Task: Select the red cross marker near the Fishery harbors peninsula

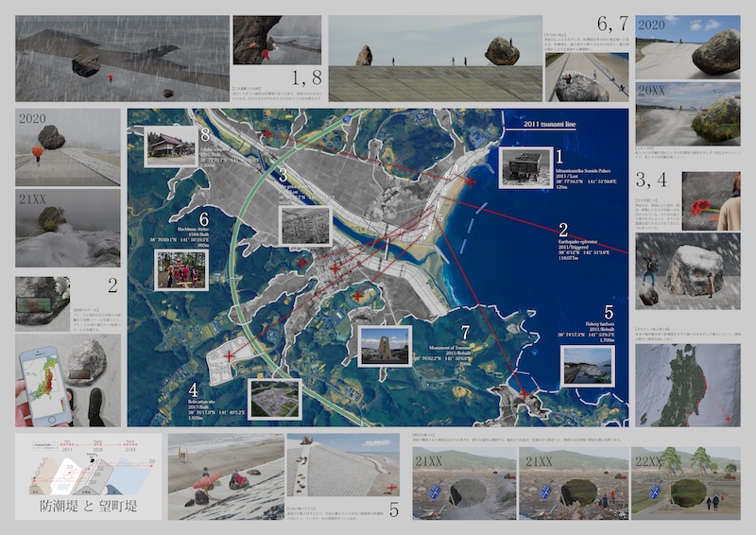Action: pyautogui.click(x=524, y=392)
